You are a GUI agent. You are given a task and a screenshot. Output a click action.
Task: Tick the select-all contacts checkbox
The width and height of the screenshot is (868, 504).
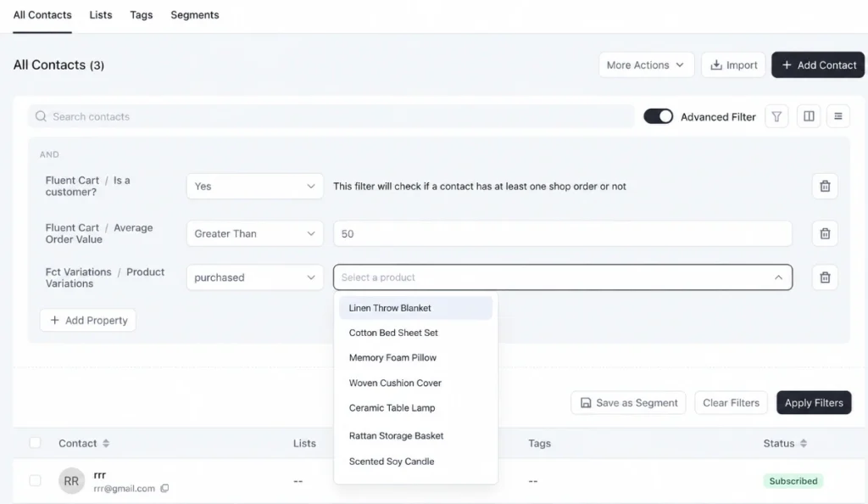click(35, 443)
